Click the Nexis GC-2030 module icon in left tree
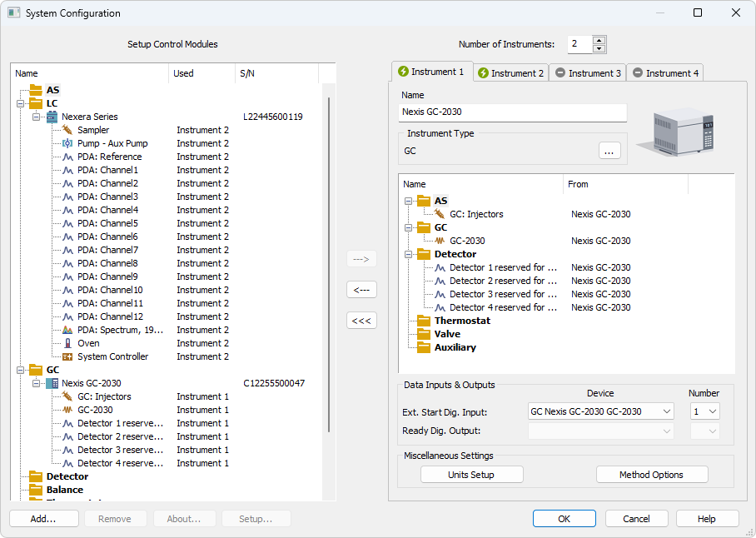 (52, 383)
